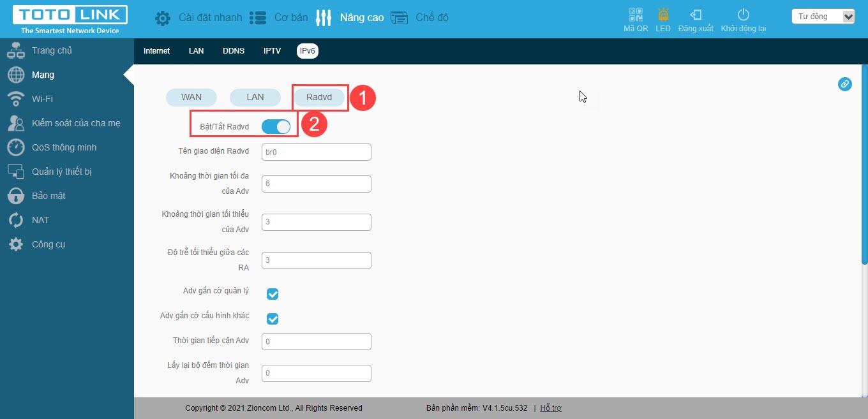Click Lấy lại bộ đếm thời gian Adv field

[317, 373]
